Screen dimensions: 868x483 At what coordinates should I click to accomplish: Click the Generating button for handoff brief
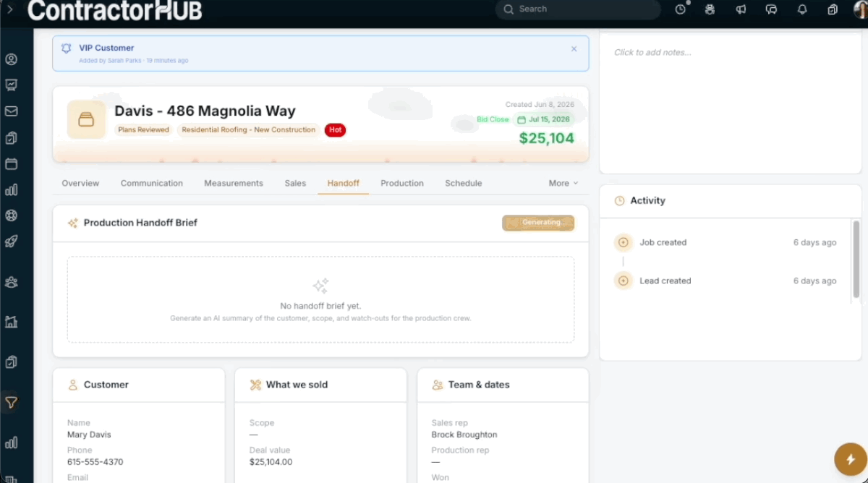[538, 223]
